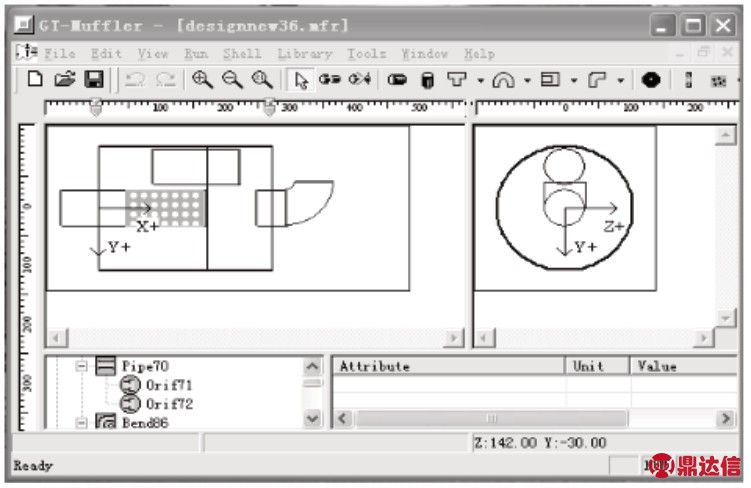This screenshot has height=488, width=751.
Task: Click the component tree scroll up arrow
Action: point(312,367)
